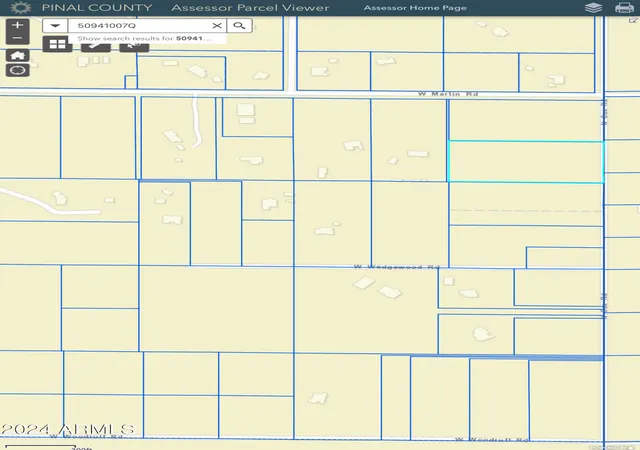This screenshot has width=640, height=450.
Task: Choose 'Show search results for 50941...' suggestion
Action: pos(147,38)
